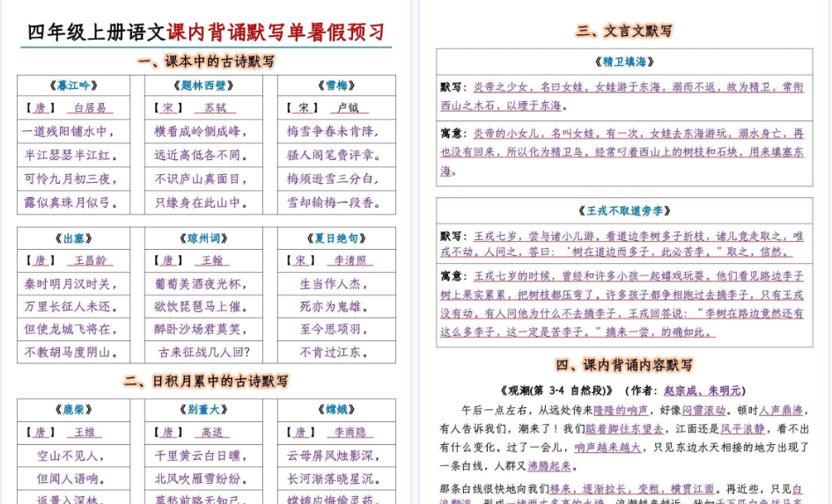Click the line 葡萄美酒夜光杯

click(201, 284)
